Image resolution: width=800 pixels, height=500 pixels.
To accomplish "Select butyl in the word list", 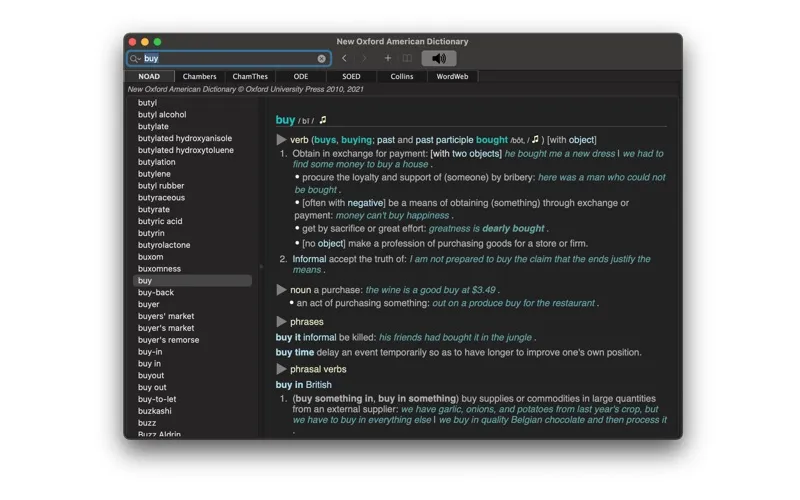I will pos(147,103).
